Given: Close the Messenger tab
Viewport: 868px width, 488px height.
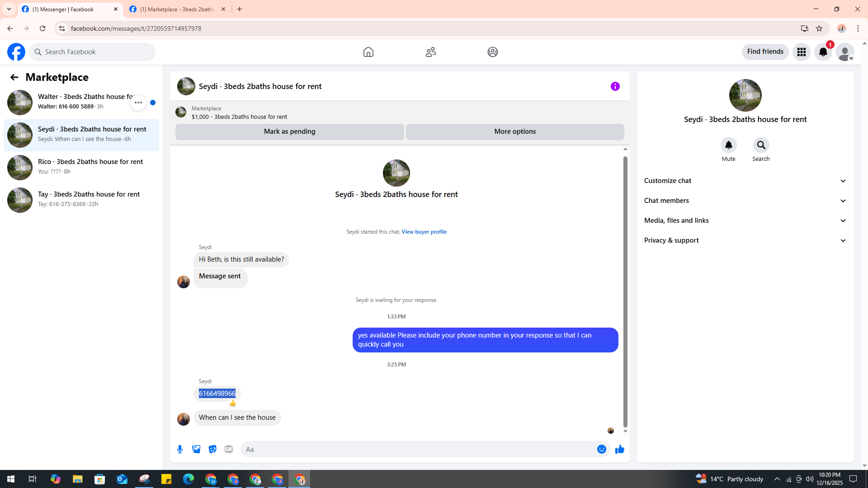Looking at the screenshot, I should [x=116, y=9].
